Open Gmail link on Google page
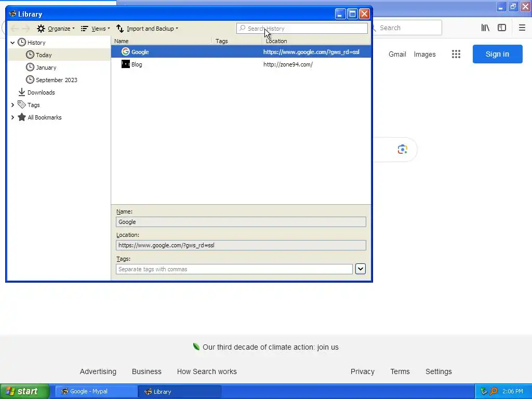This screenshot has width=532, height=399. pyautogui.click(x=397, y=54)
